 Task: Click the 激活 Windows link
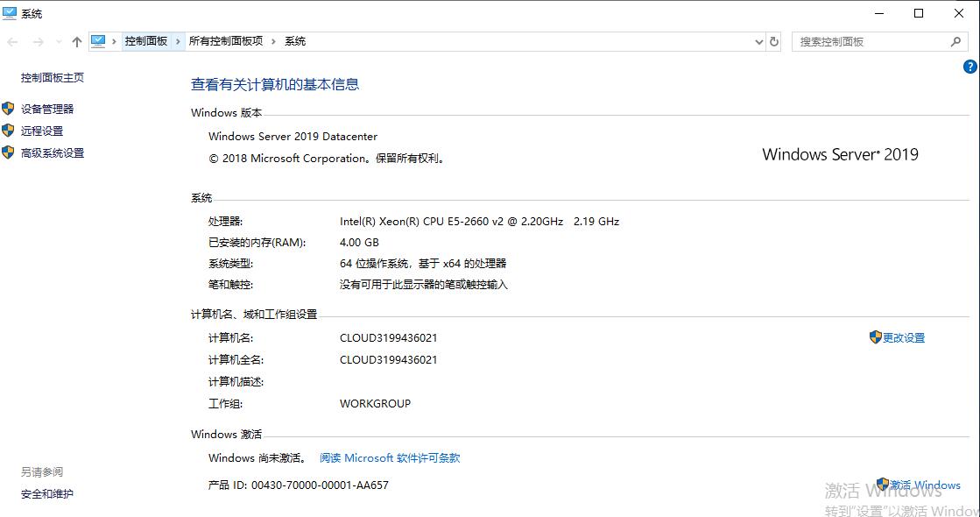[925, 485]
